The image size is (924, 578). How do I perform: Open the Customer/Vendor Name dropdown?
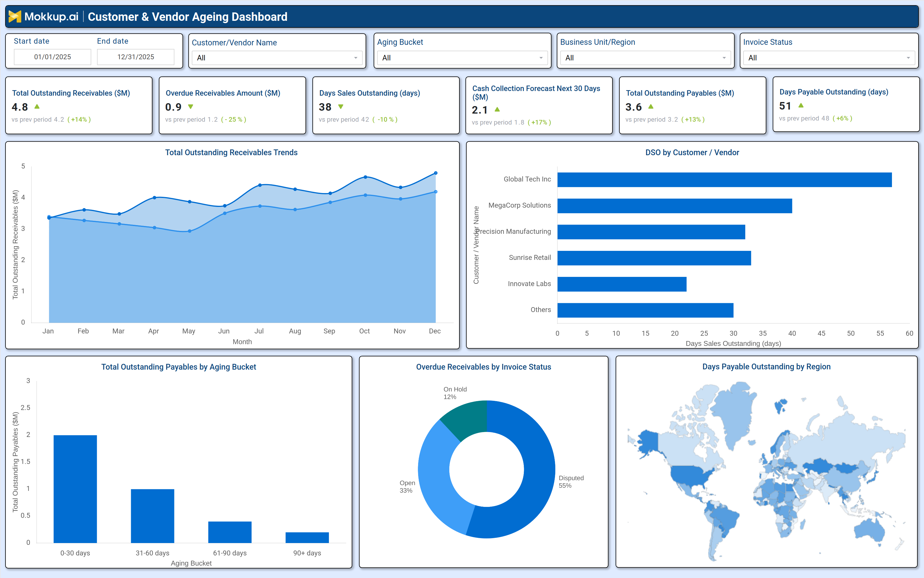[277, 58]
